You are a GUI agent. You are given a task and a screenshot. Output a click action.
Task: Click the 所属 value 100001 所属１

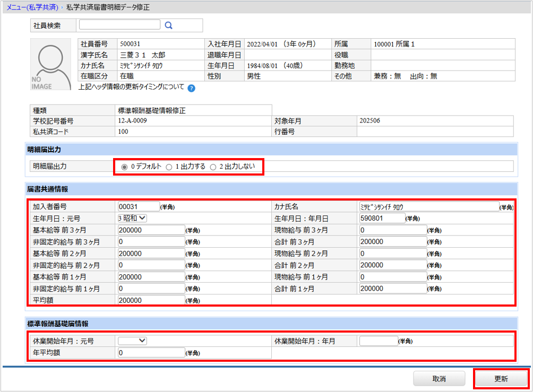(394, 44)
